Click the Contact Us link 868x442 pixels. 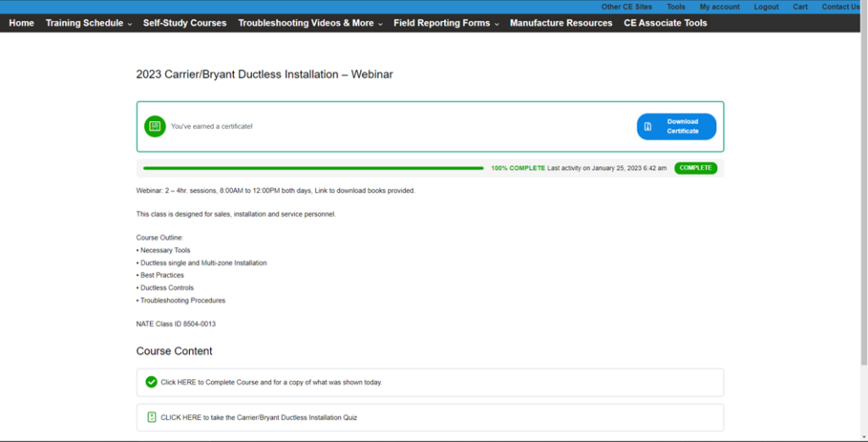tap(840, 7)
